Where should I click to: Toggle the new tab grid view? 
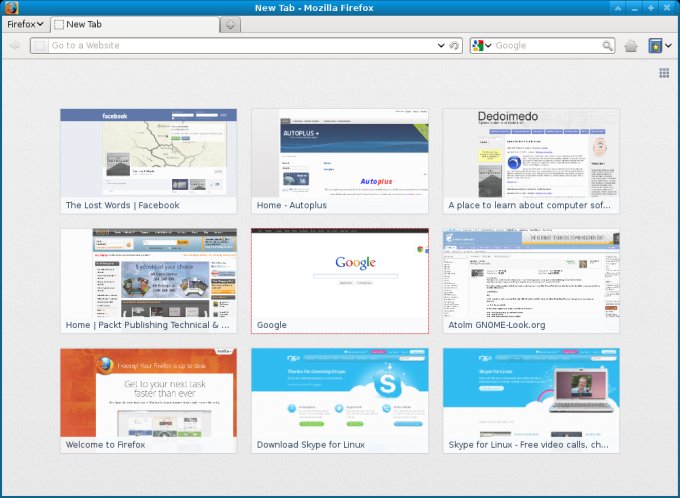[664, 73]
